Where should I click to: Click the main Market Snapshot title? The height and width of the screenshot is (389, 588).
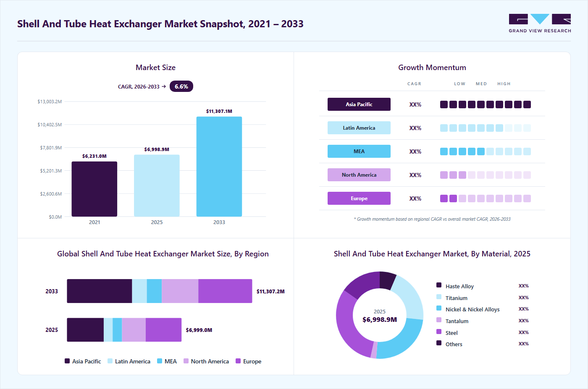(x=160, y=24)
